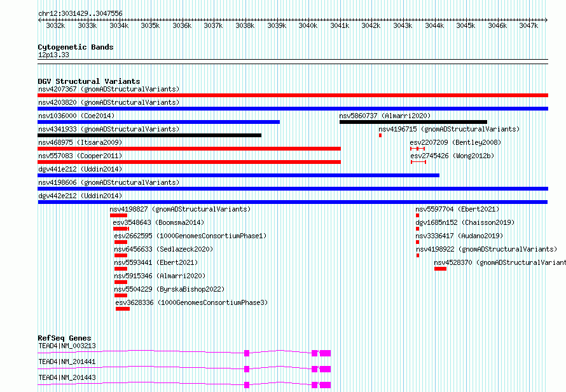The width and height of the screenshot is (566, 392).
Task: Open nsv5860737 (Almarri2020) label
Action: point(385,116)
